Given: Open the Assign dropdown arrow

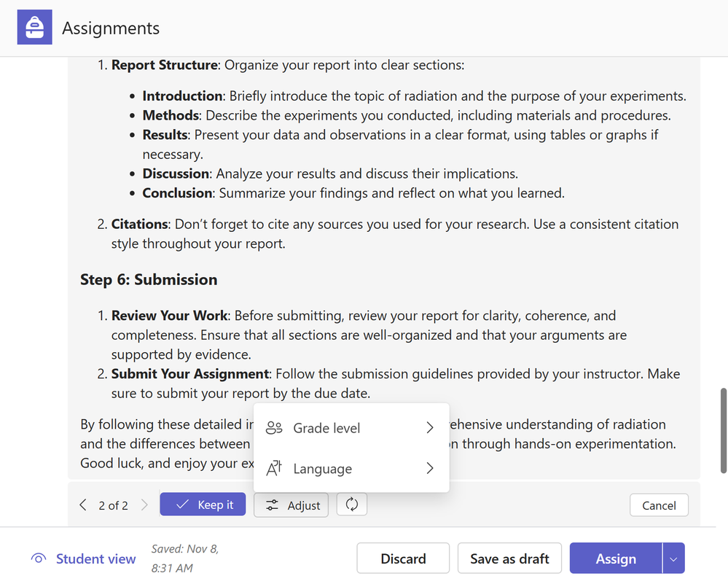Looking at the screenshot, I should [x=673, y=558].
